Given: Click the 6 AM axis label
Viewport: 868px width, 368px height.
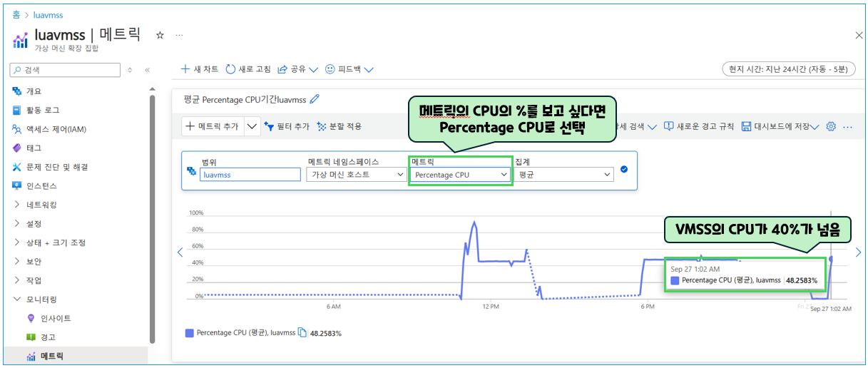Looking at the screenshot, I should 333,306.
